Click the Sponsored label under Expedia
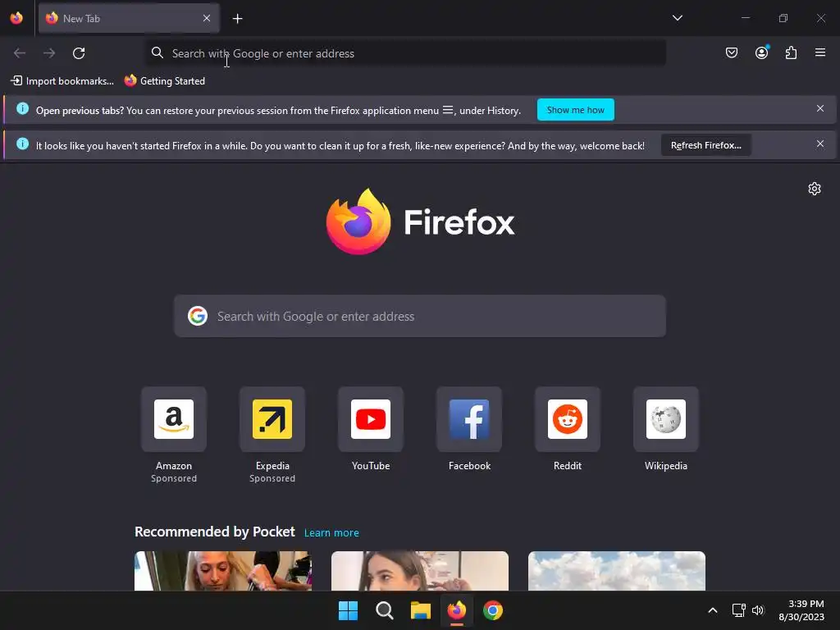 pyautogui.click(x=272, y=478)
